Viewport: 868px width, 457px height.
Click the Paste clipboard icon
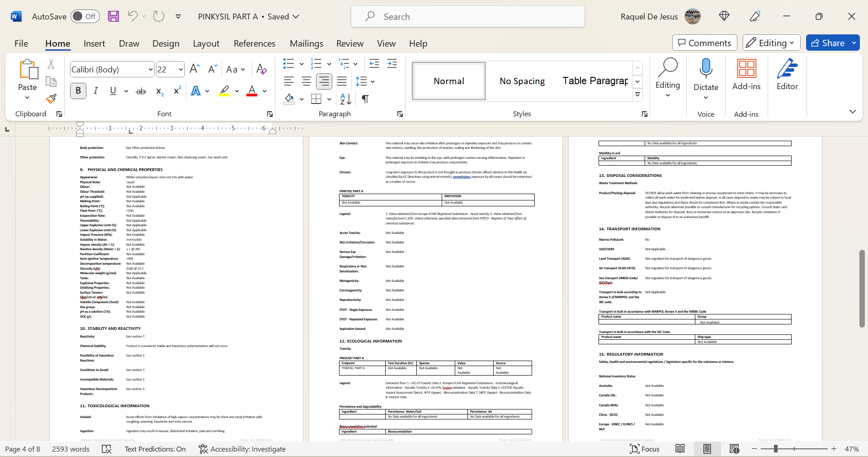28,69
